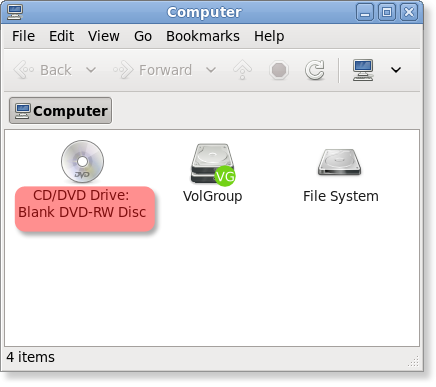Open the CD/DVD Drive disc icon
This screenshot has width=436, height=387.
tap(82, 161)
